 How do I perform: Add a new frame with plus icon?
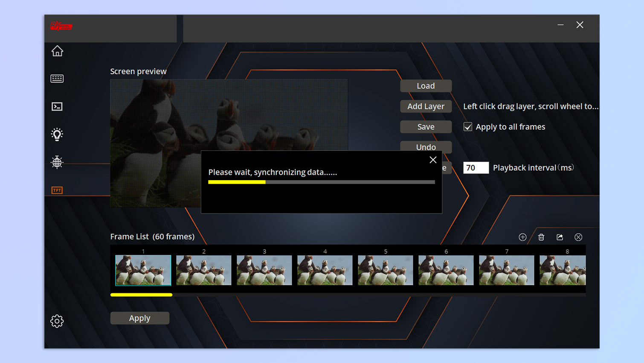[522, 237]
